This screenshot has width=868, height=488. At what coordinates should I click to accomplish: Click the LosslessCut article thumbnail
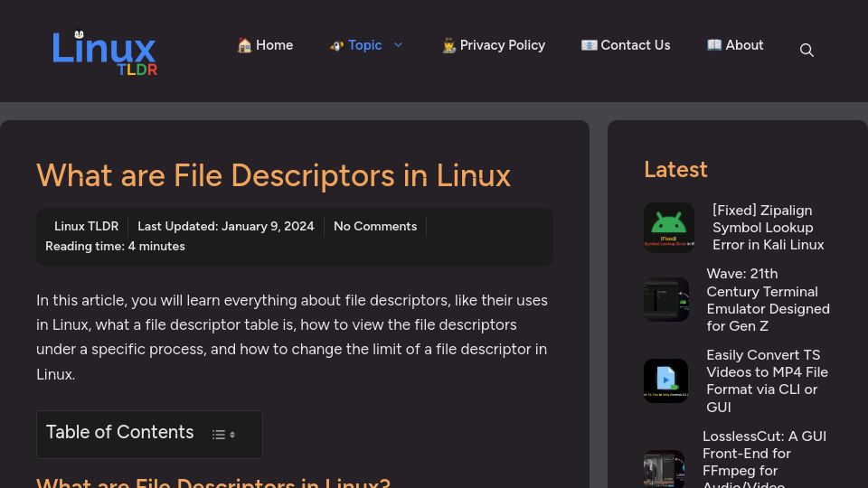click(664, 469)
